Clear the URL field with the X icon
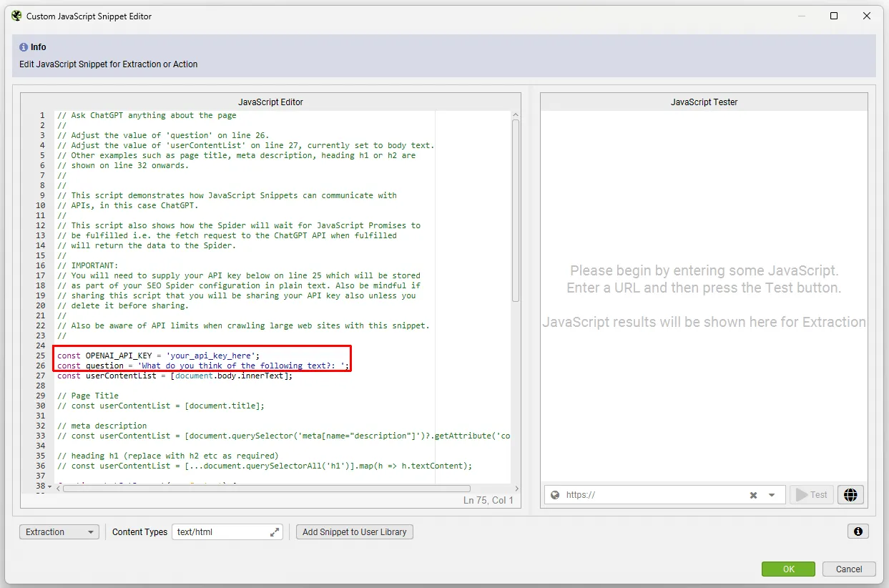Image resolution: width=889 pixels, height=588 pixels. point(753,495)
